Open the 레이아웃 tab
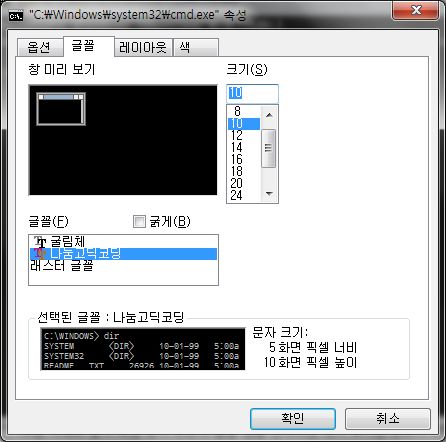Screen dimensions: 446x442 (143, 47)
